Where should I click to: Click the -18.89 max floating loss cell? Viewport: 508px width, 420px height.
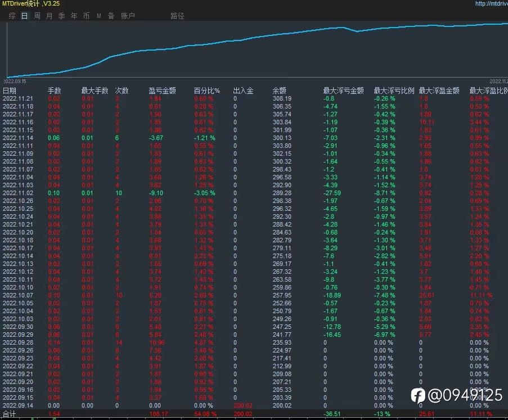332,295
